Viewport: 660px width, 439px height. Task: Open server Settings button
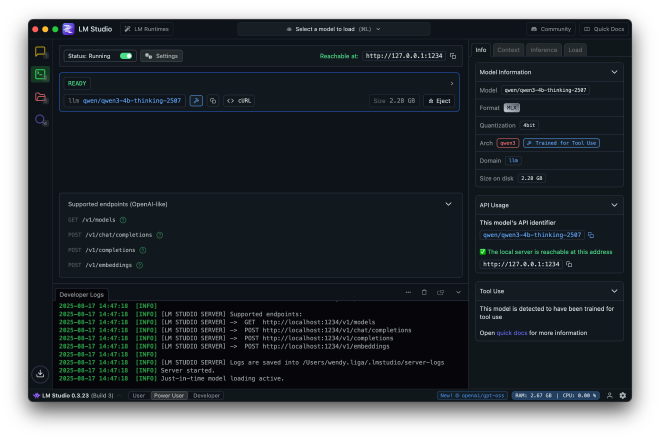pyautogui.click(x=162, y=56)
